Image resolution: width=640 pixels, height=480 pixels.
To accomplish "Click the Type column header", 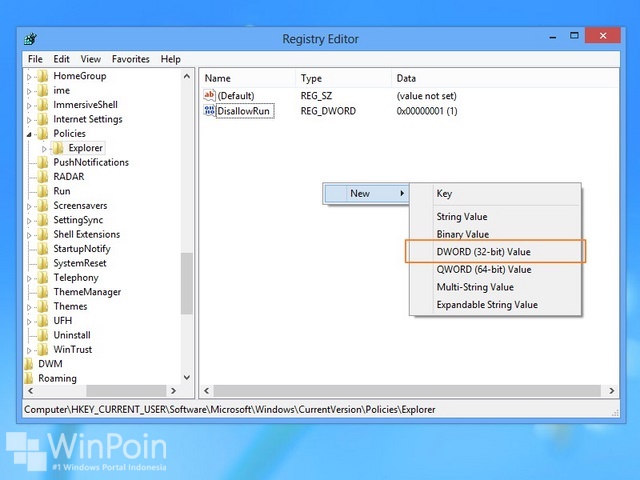I will click(343, 78).
